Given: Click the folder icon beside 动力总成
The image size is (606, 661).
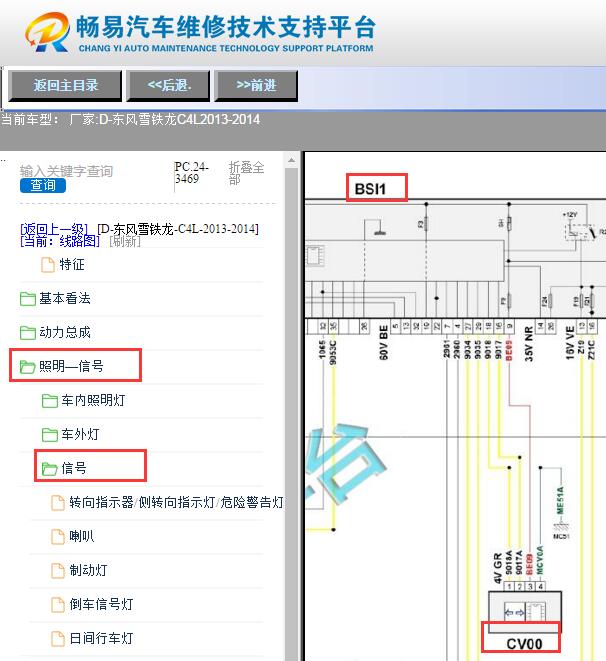Looking at the screenshot, I should tap(28, 333).
